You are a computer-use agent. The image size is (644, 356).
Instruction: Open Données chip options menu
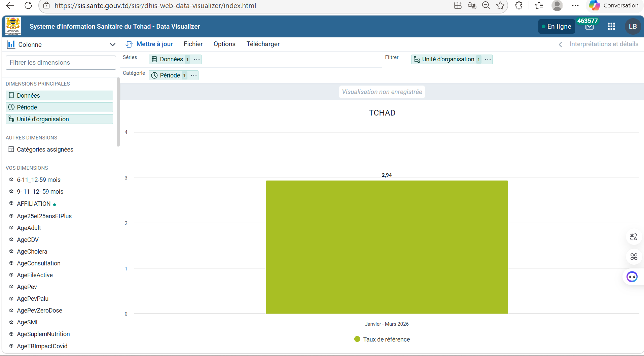coord(197,59)
